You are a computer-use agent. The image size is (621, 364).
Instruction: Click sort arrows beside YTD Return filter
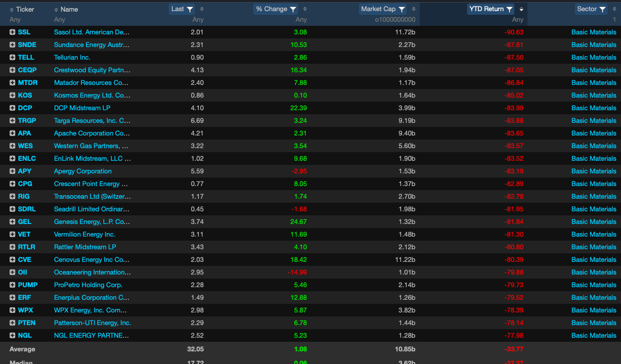coord(521,9)
